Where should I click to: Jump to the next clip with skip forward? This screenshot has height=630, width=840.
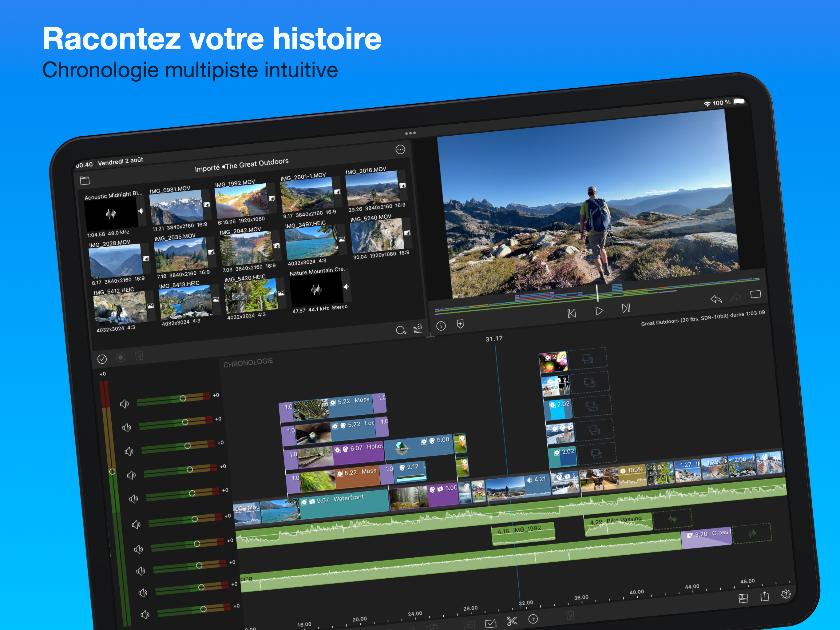(x=626, y=308)
